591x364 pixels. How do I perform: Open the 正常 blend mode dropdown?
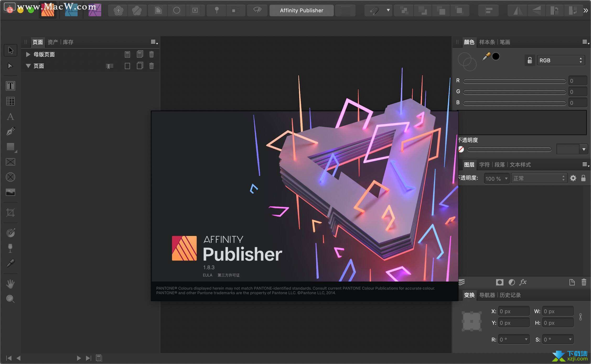point(539,178)
